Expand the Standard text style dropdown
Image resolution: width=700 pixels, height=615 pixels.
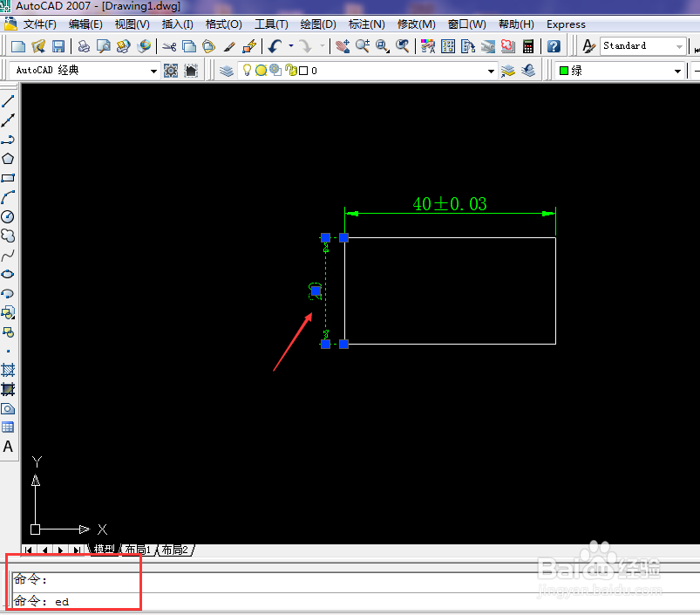(x=679, y=46)
